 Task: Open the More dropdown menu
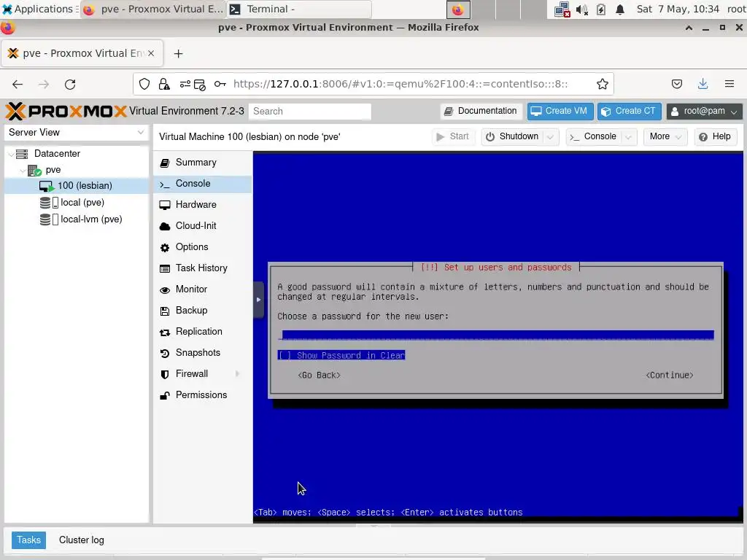[x=665, y=136]
